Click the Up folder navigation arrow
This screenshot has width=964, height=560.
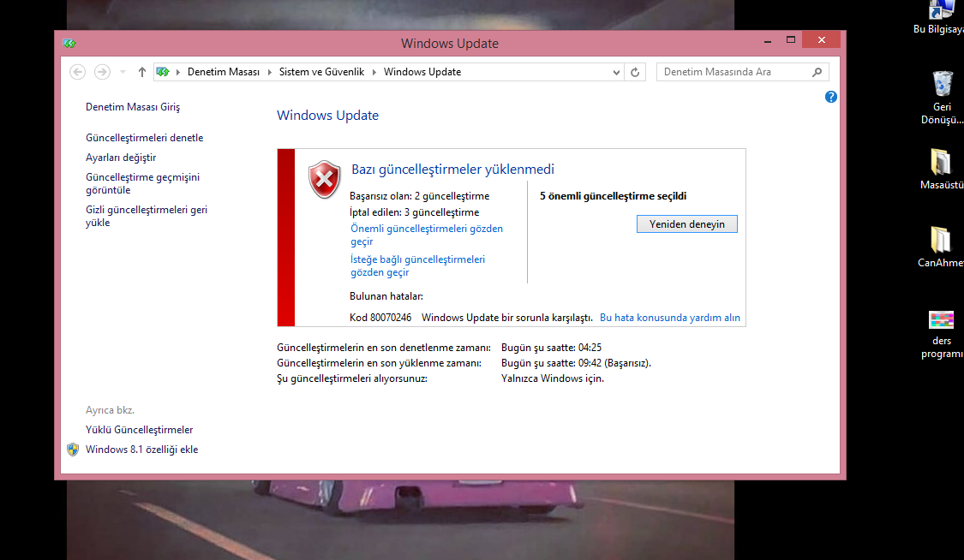click(141, 72)
